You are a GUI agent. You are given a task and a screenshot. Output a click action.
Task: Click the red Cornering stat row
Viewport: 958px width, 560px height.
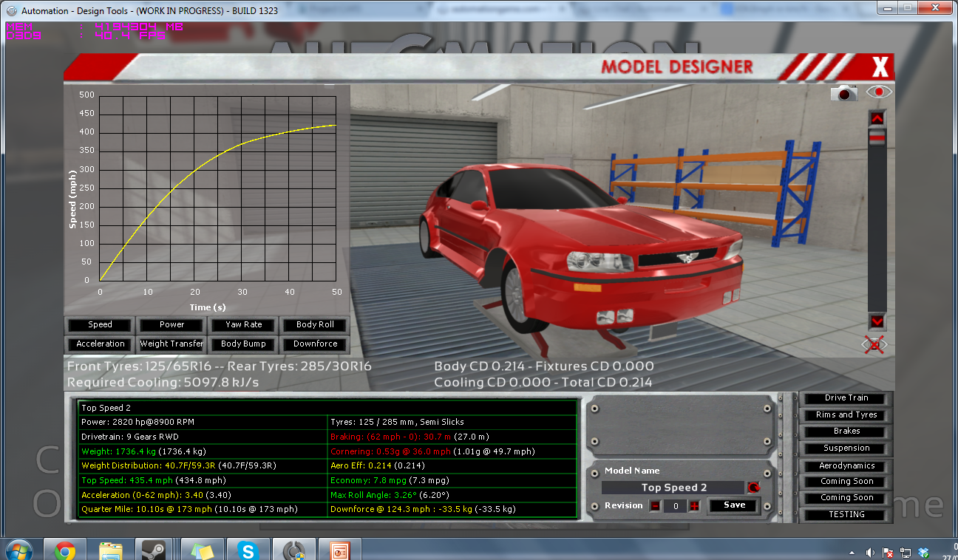(452, 451)
